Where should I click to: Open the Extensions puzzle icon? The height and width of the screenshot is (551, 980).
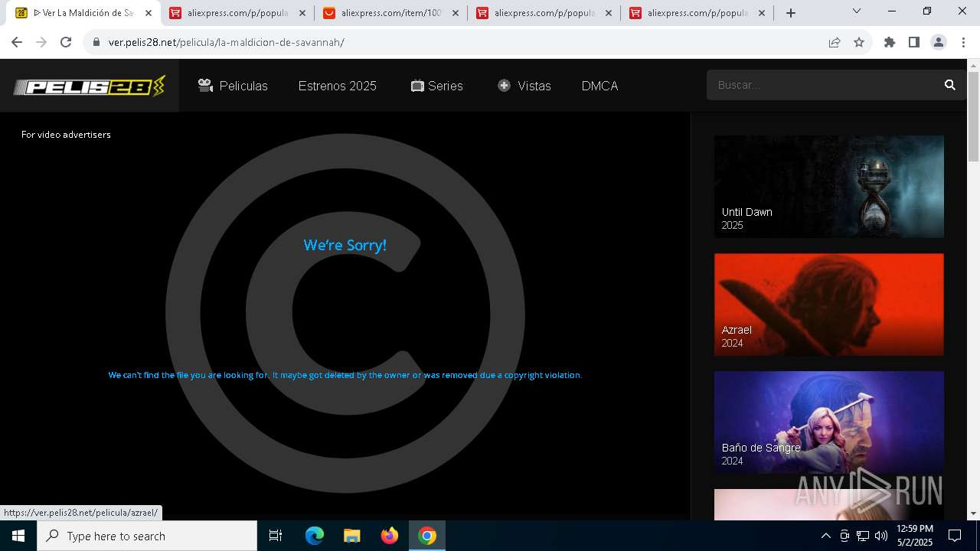point(890,42)
